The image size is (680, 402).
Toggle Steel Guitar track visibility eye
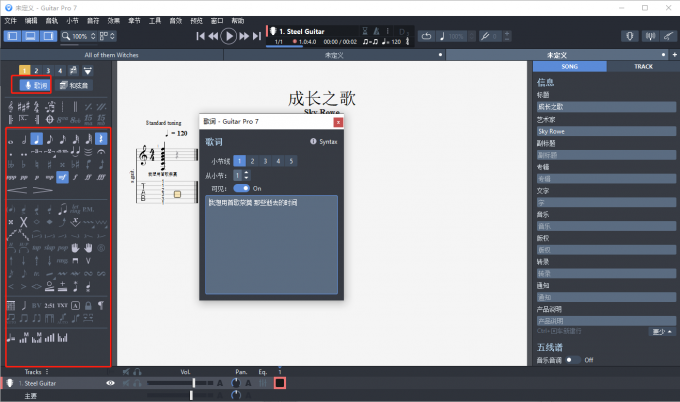click(111, 383)
